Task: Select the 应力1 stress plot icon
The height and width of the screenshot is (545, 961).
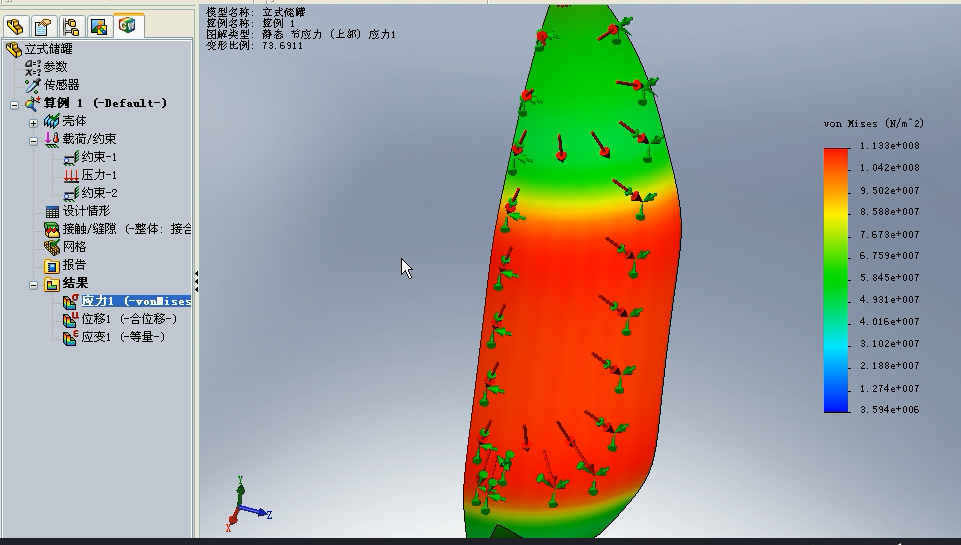Action: (71, 301)
